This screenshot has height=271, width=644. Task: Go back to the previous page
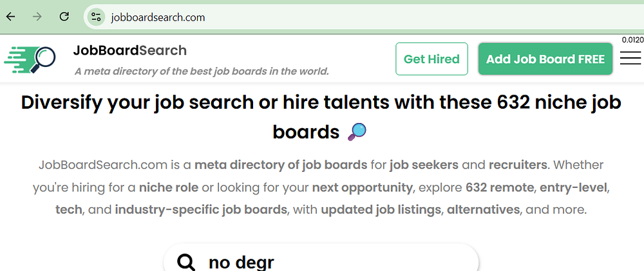click(x=11, y=17)
